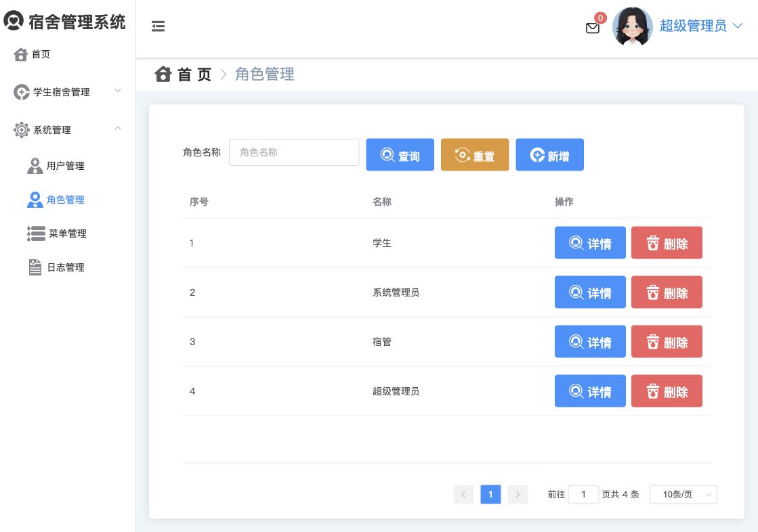Go to the next page arrow
Image resolution: width=758 pixels, height=532 pixels.
(x=518, y=494)
